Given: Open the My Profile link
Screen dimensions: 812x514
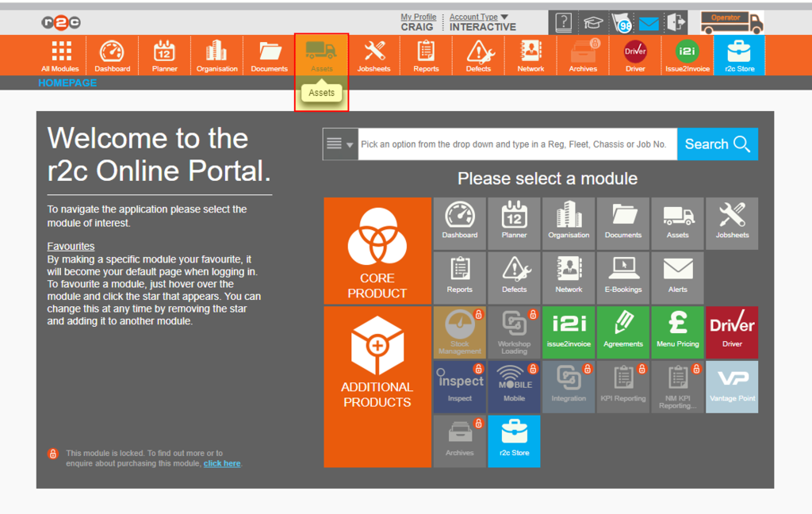Looking at the screenshot, I should [419, 17].
